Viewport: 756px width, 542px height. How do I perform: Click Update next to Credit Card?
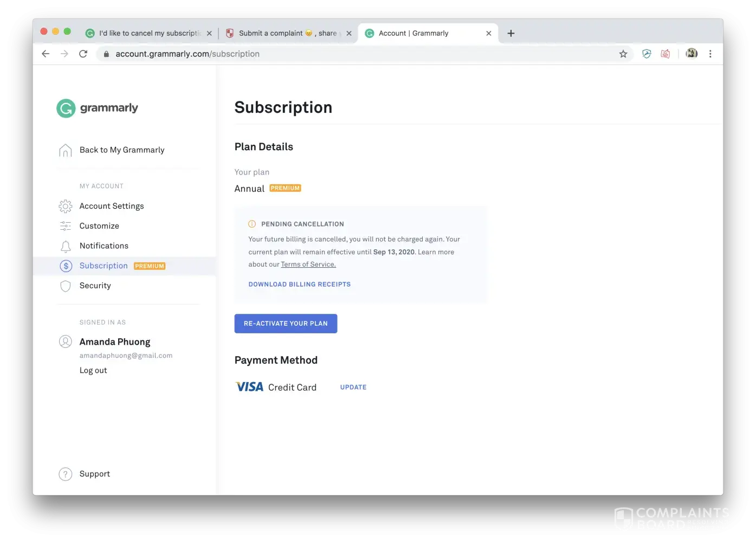[x=353, y=387]
